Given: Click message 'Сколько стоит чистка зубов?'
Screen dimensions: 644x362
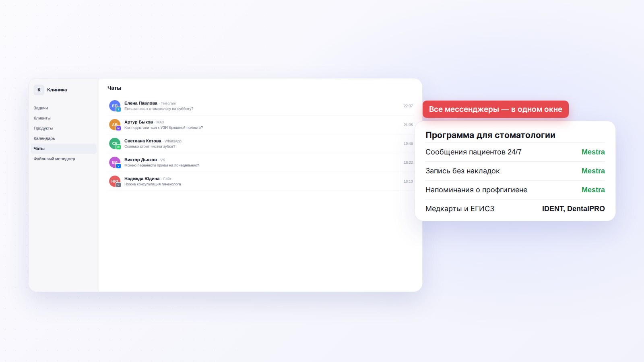Looking at the screenshot, I should click(150, 146).
